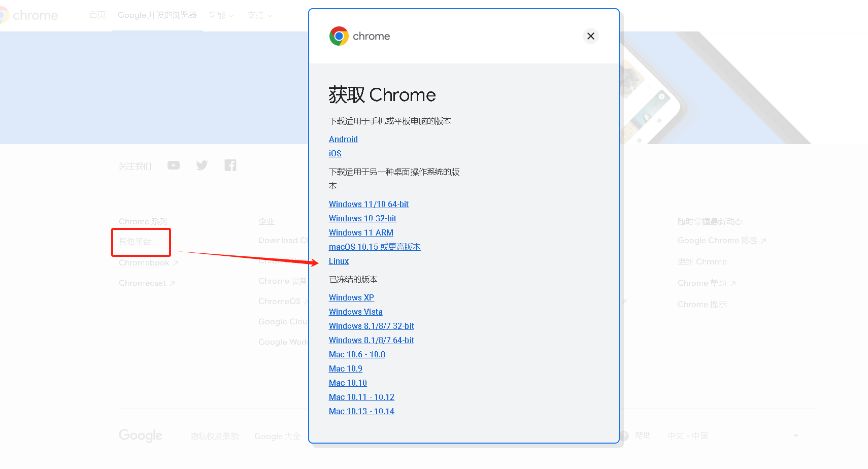
Task: Open Google 大全 footer link
Action: 277,436
